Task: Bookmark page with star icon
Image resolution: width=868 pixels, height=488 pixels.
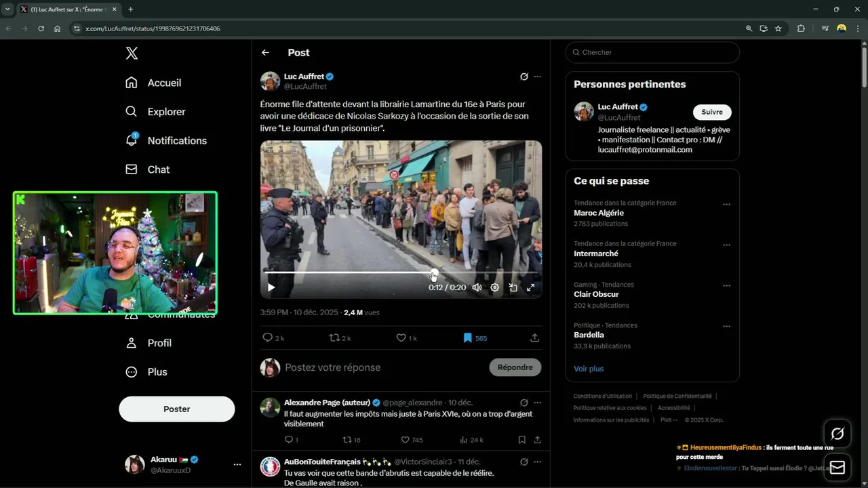Action: [778, 28]
